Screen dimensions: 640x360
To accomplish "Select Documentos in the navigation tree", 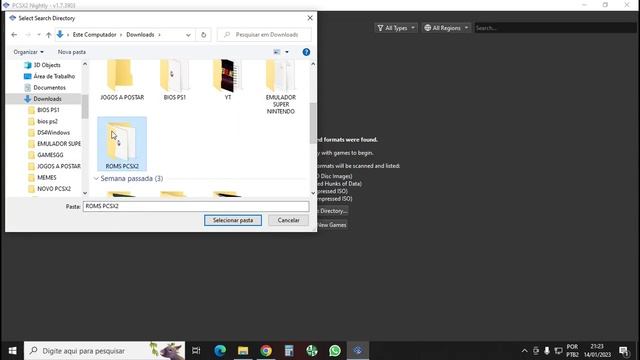I will (45, 88).
